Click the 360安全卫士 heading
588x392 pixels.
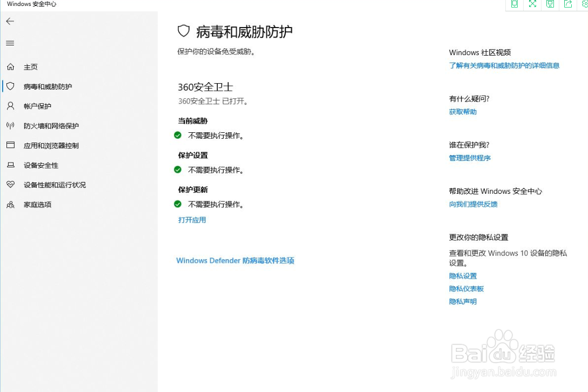[205, 87]
